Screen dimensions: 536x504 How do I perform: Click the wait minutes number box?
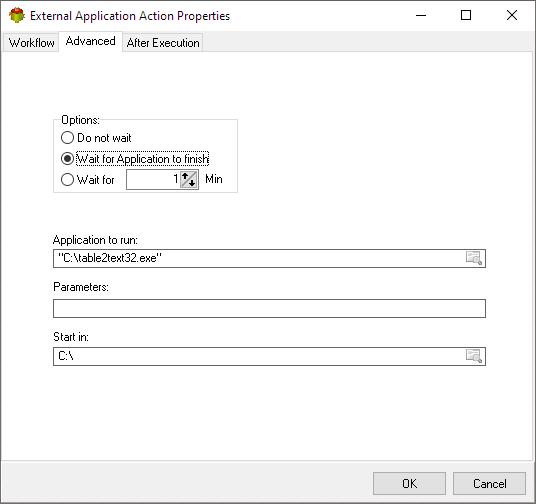point(153,180)
